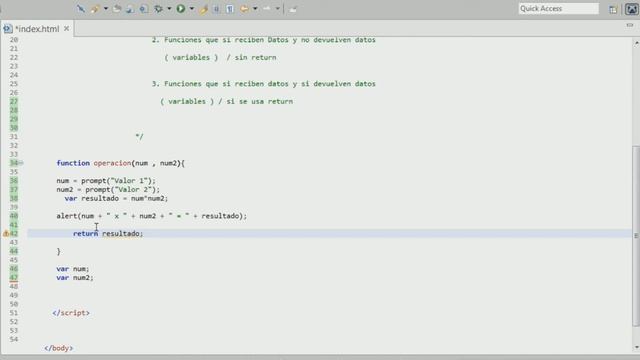The image size is (640, 360).
Task: Select the *index.html editor tab
Action: pyautogui.click(x=37, y=29)
